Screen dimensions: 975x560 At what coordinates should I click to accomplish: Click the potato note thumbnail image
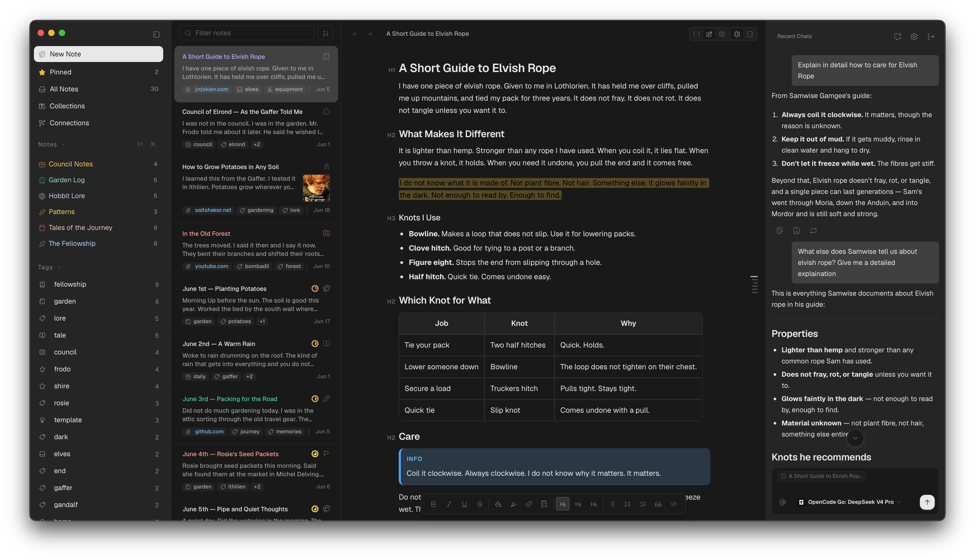[x=316, y=188]
